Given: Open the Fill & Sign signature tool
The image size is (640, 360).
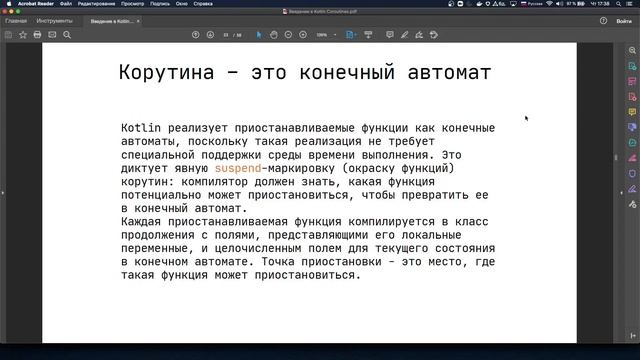Looking at the screenshot, I should click(419, 35).
